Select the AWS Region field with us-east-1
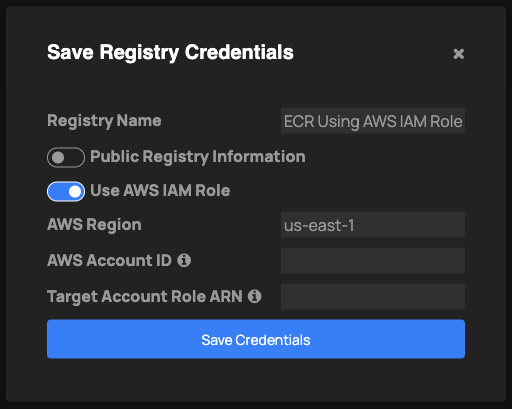The width and height of the screenshot is (512, 409). pyautogui.click(x=373, y=225)
